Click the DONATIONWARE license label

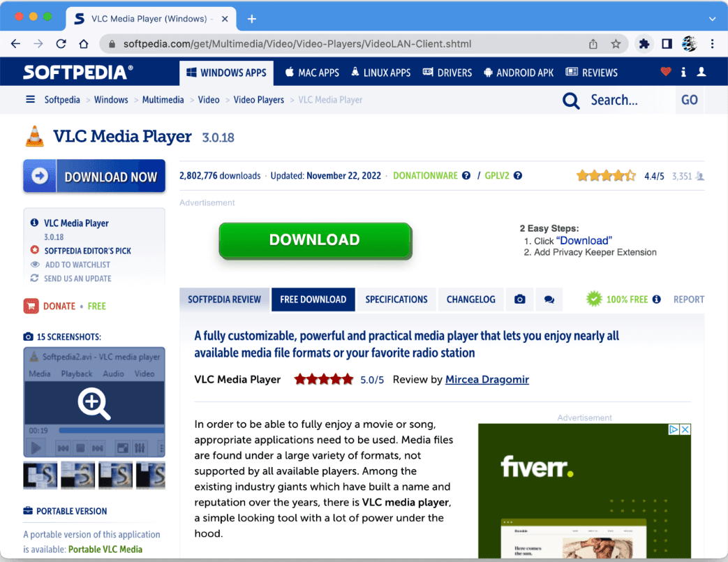click(425, 175)
